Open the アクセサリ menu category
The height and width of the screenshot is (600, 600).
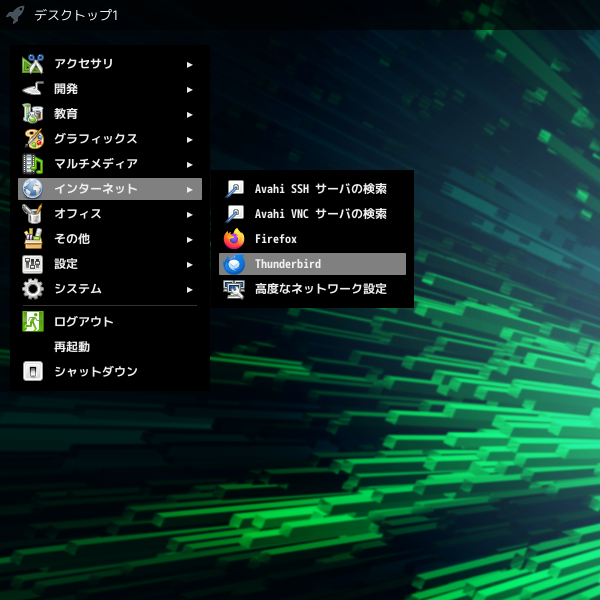110,64
